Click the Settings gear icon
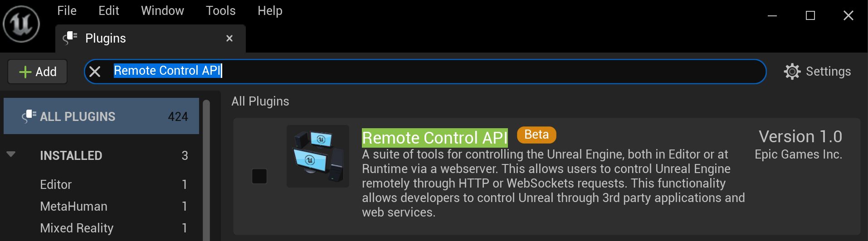The width and height of the screenshot is (868, 241). 792,72
